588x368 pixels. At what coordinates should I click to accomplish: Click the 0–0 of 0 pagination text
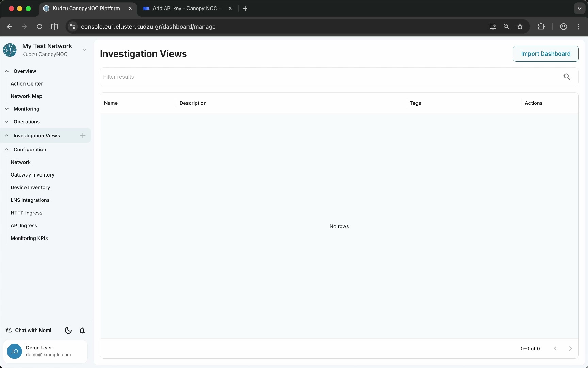pyautogui.click(x=530, y=348)
